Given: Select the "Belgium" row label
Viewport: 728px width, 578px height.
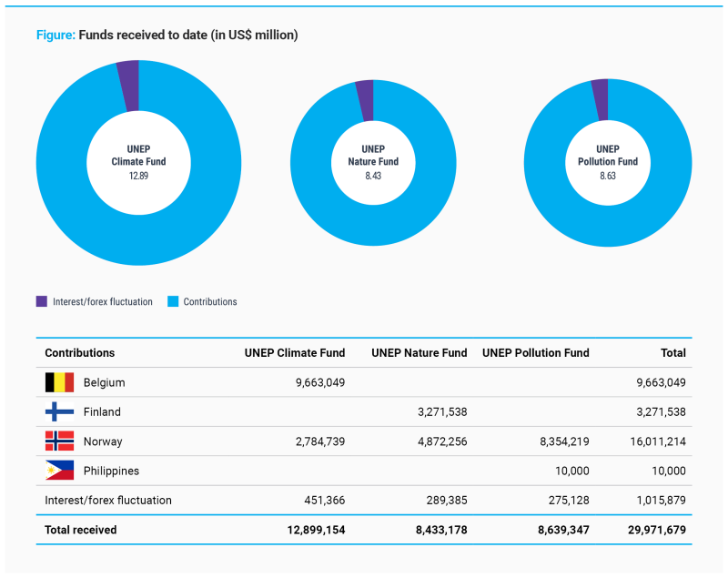Looking at the screenshot, I should pyautogui.click(x=105, y=382).
